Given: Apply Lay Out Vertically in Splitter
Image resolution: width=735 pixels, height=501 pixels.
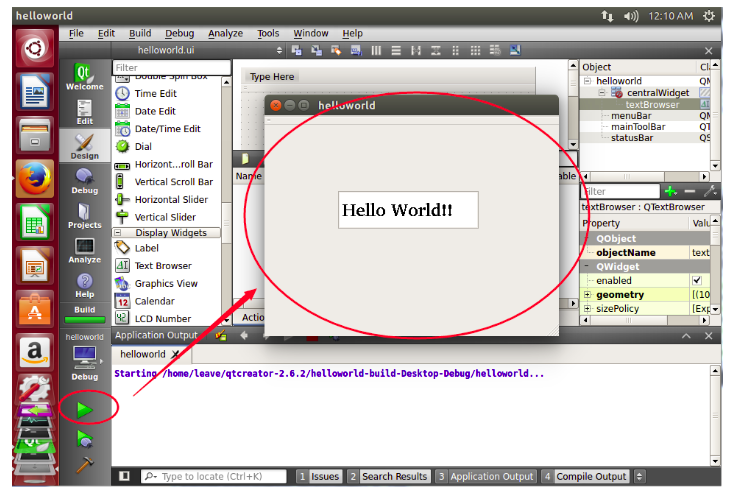Looking at the screenshot, I should (x=435, y=50).
